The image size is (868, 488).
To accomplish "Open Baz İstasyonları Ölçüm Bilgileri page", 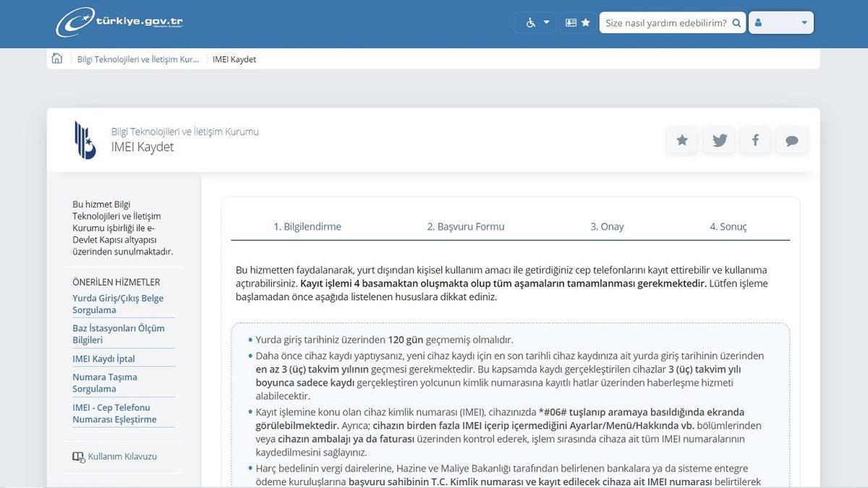I will [x=118, y=334].
